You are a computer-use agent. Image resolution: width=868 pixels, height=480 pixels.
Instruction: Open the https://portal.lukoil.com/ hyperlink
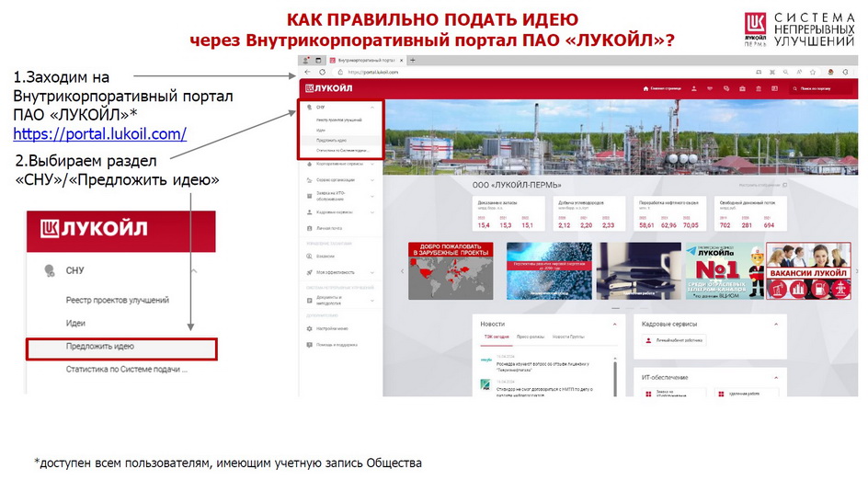(x=99, y=134)
